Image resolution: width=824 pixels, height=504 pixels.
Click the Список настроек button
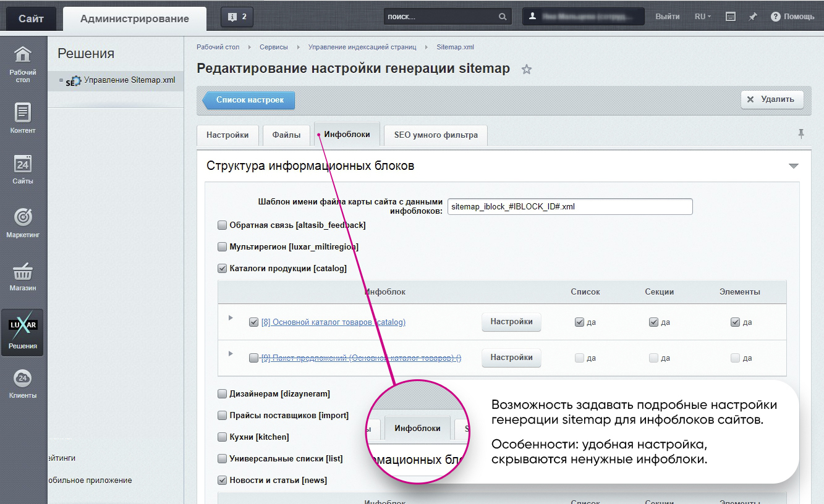tap(249, 100)
